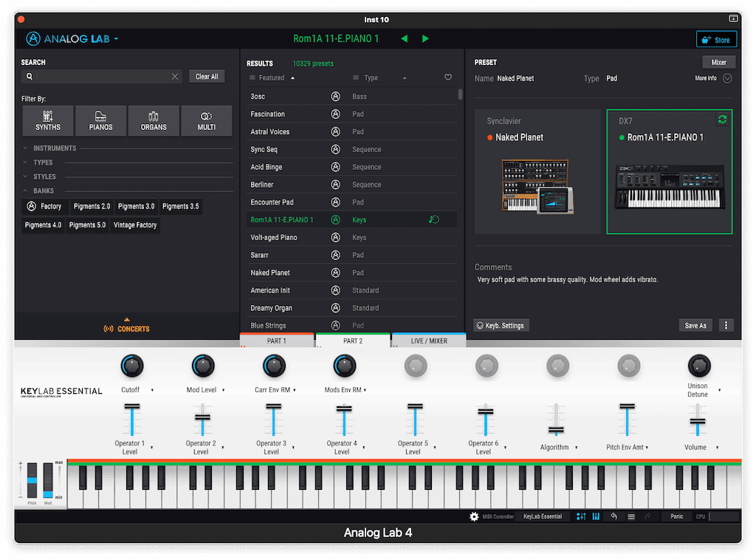Open the three-dot preset options menu
The width and height of the screenshot is (756, 560).
pos(726,326)
